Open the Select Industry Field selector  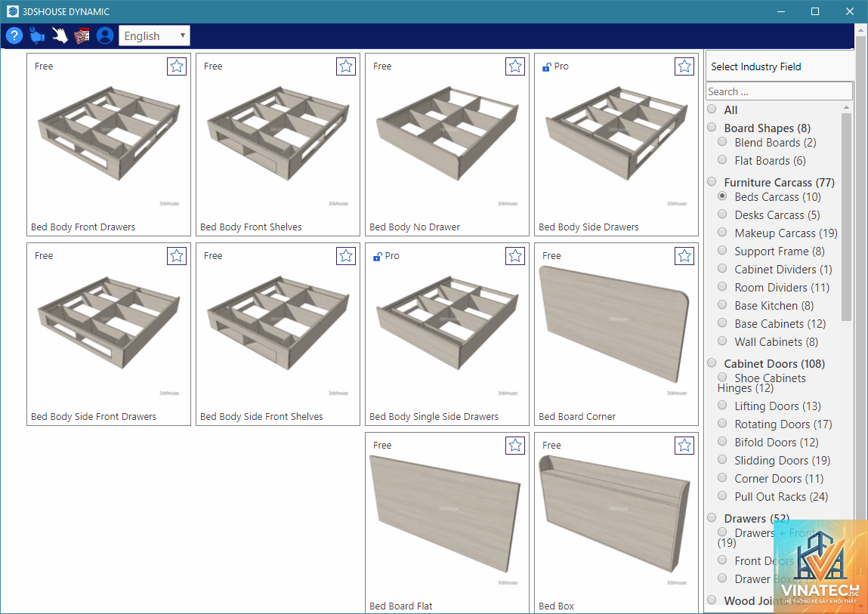[x=780, y=66]
